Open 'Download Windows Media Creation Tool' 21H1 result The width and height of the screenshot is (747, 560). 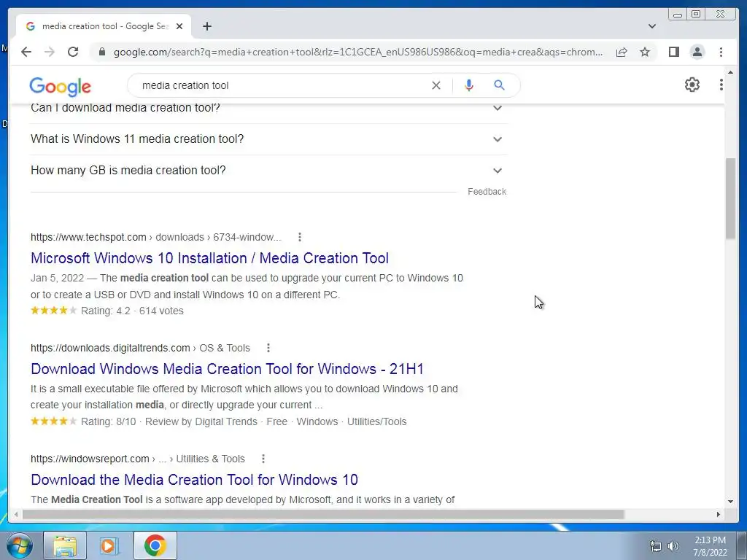[228, 369]
